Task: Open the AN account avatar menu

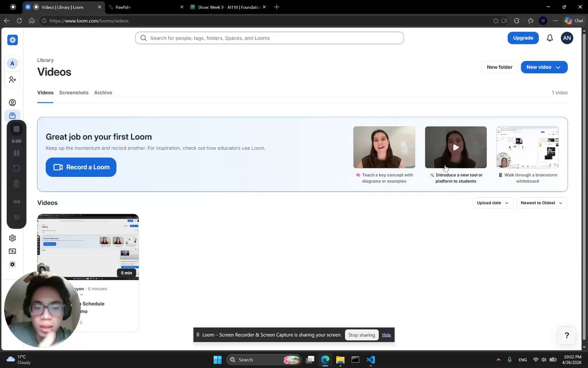Action: 567,38
